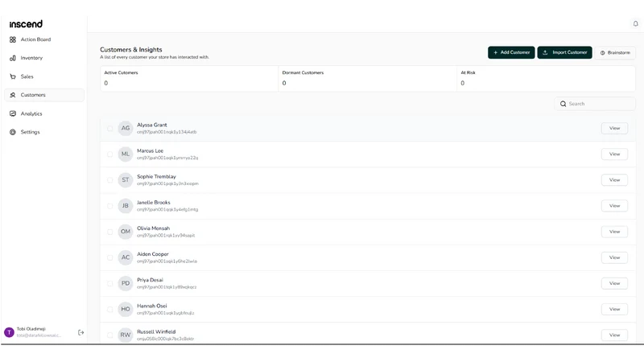Check the Olivia Mensah row checkbox
Screen dimensions: 644x362
[109, 232]
